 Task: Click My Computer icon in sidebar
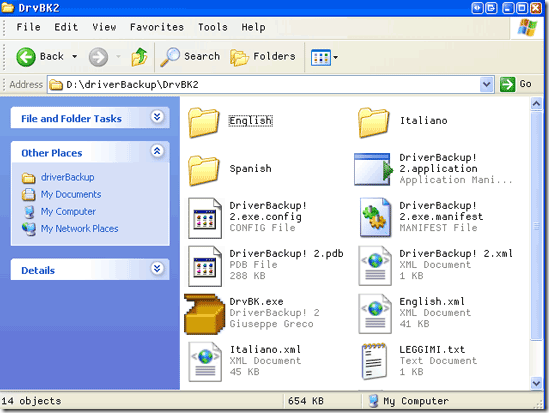[29, 212]
